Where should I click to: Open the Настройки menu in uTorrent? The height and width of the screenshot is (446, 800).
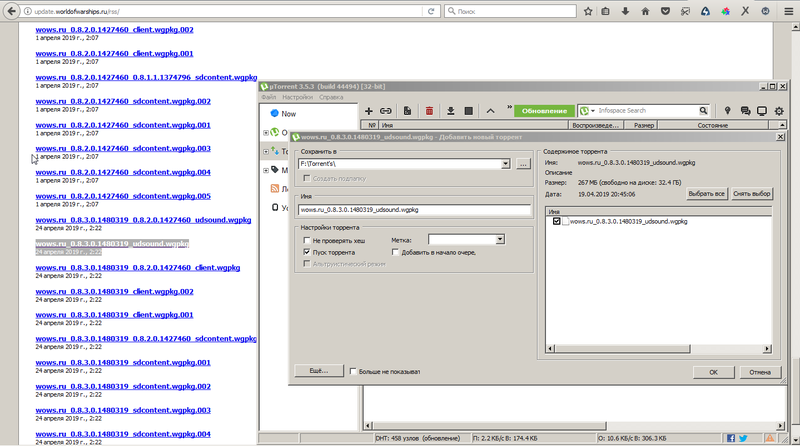[297, 97]
